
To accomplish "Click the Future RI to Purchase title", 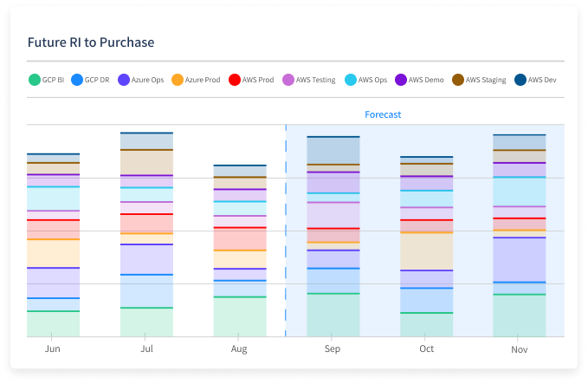I will coord(91,42).
